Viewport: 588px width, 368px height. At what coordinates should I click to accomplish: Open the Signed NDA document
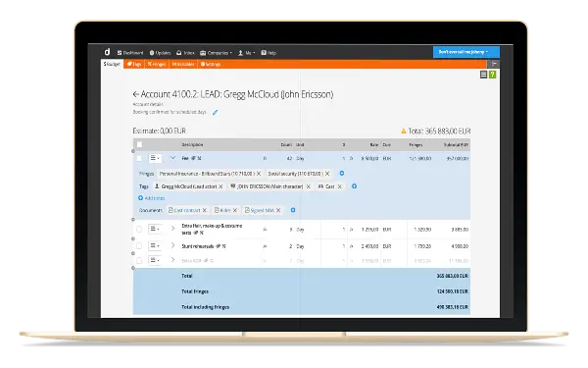point(260,210)
